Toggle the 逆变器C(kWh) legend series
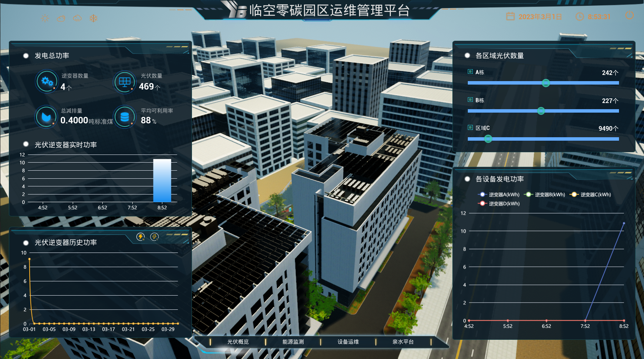The image size is (644, 359). tap(591, 194)
